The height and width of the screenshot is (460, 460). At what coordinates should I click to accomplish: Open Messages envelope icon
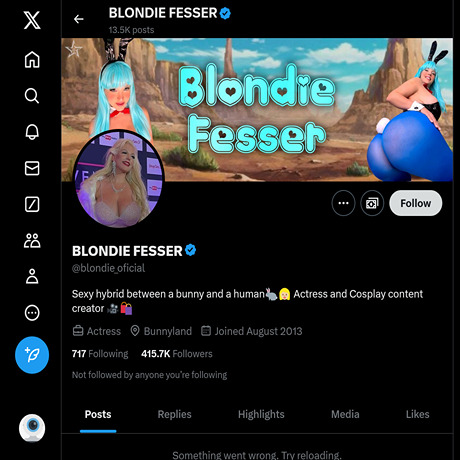click(32, 168)
